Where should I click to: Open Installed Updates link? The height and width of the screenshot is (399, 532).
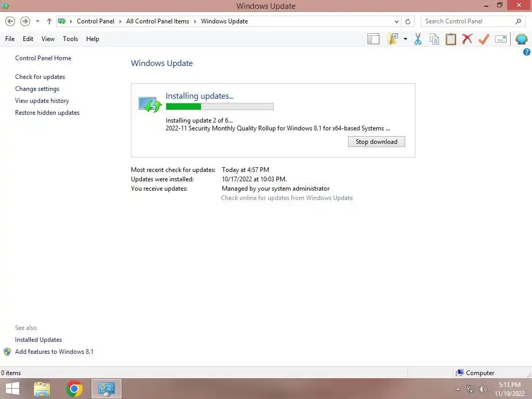(38, 340)
